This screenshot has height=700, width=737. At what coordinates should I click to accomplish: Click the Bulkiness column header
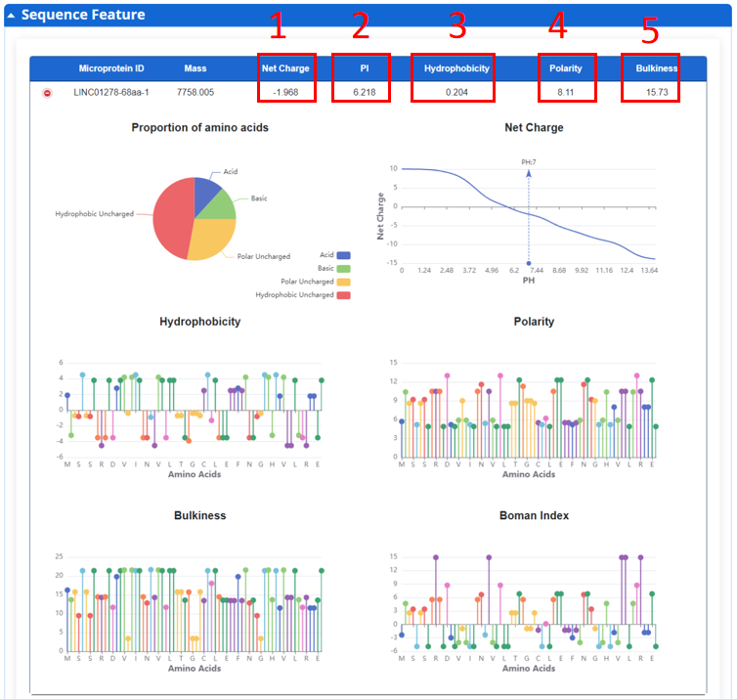coord(650,68)
